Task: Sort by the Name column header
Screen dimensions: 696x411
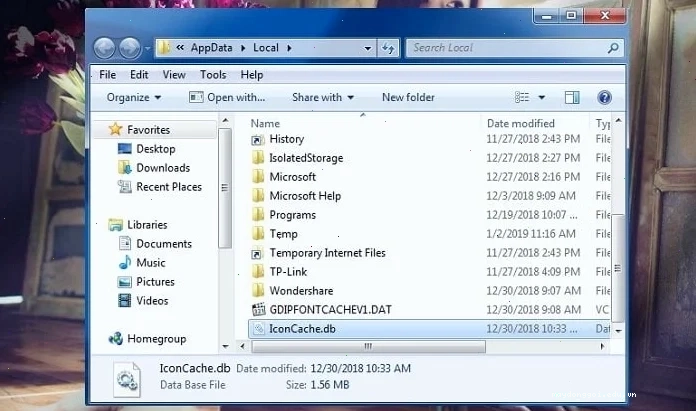Action: (x=265, y=123)
